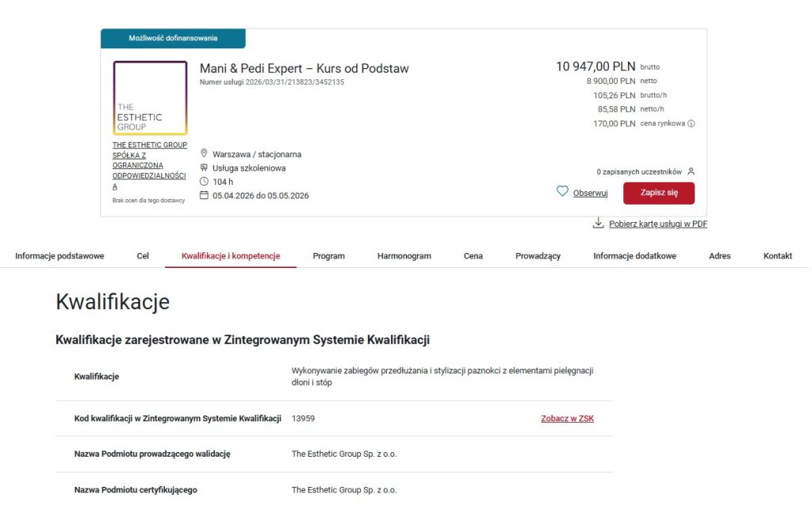Click the clock icon next to 104 h
812x517 pixels.
coord(204,182)
